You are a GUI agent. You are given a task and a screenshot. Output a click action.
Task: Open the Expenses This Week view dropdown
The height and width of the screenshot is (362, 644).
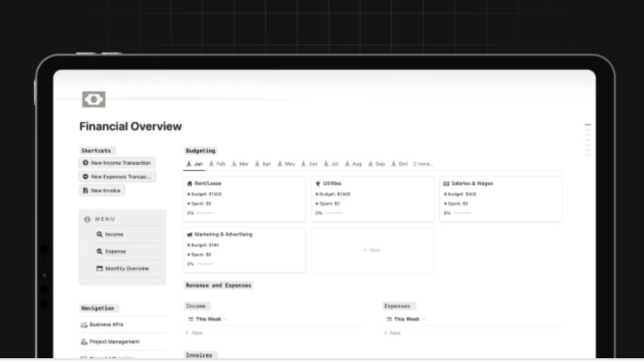[x=406, y=319]
